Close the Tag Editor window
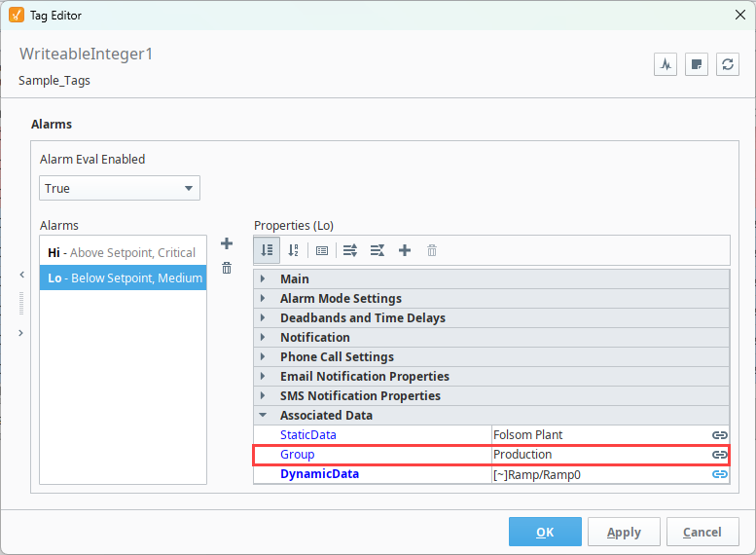This screenshot has width=756, height=555. click(x=740, y=15)
